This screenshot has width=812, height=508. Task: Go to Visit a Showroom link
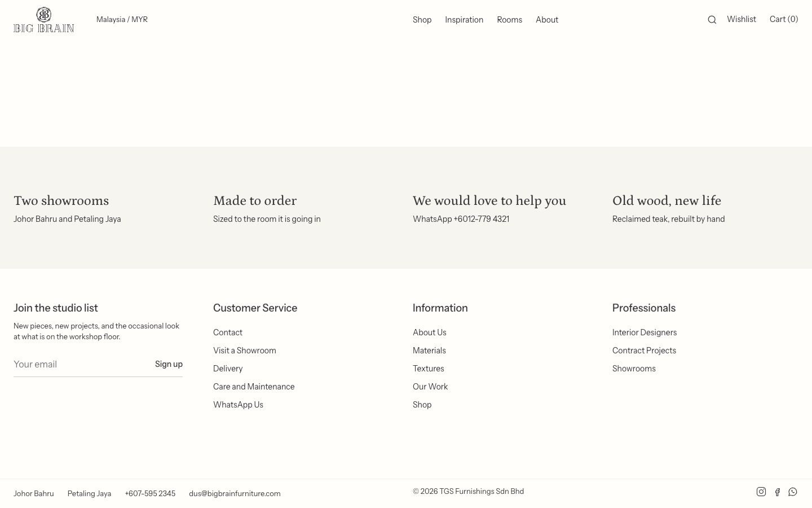245,351
